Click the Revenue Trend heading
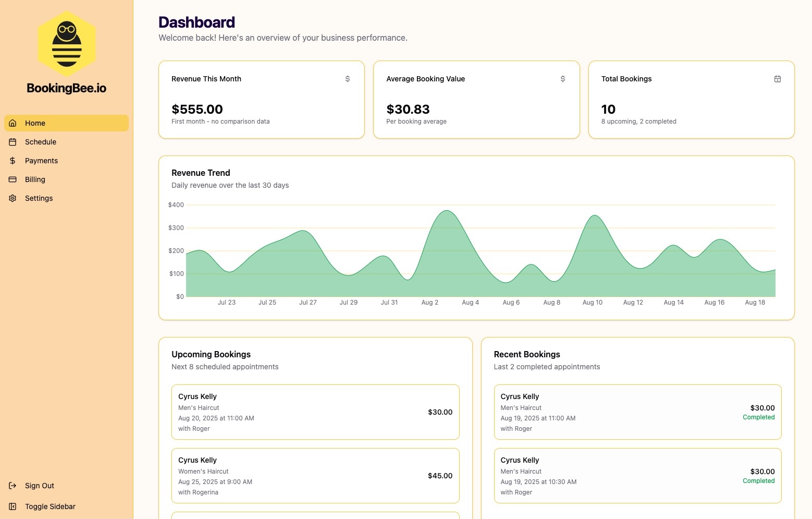The height and width of the screenshot is (519, 812). tap(201, 173)
